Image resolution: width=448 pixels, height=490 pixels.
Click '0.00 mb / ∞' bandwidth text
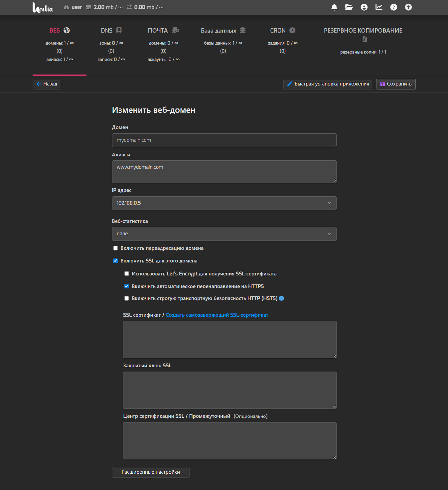pos(149,7)
